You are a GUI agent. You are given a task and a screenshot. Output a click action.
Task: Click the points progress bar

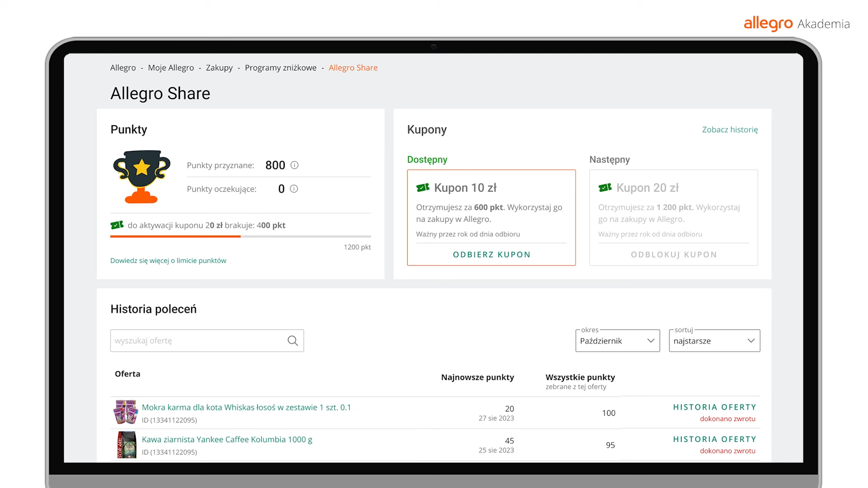pos(241,236)
